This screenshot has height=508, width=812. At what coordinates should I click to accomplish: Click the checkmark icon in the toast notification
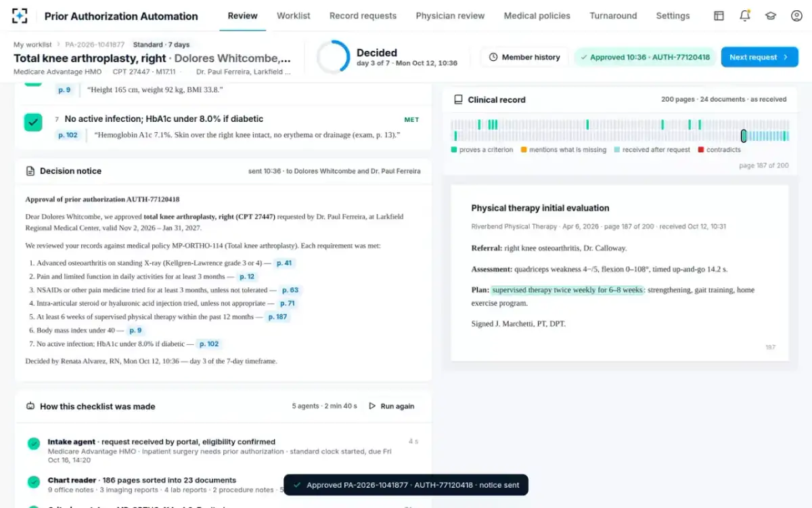click(296, 485)
